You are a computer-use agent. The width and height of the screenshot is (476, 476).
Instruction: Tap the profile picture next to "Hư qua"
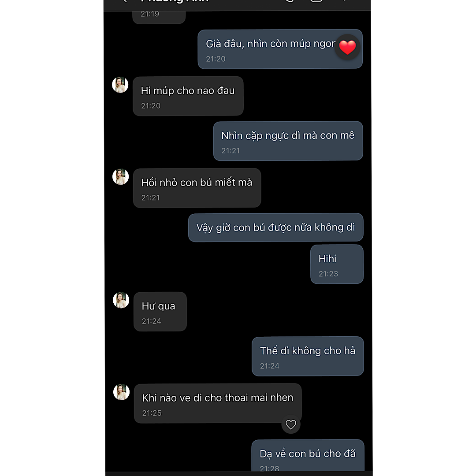121,300
